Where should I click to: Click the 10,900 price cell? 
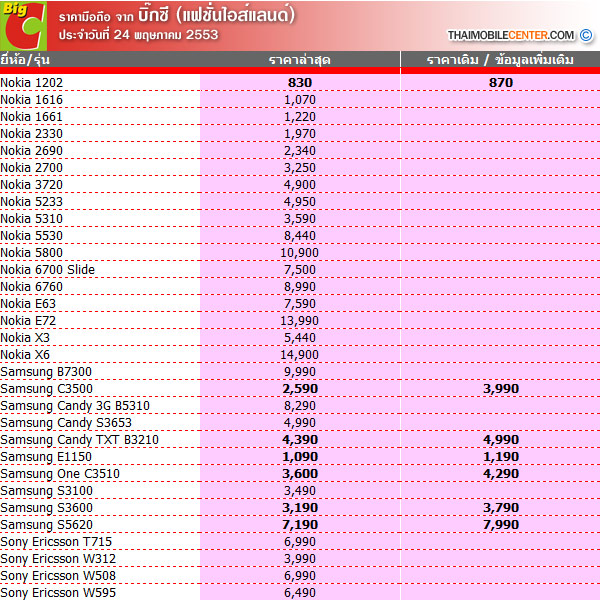click(x=300, y=253)
